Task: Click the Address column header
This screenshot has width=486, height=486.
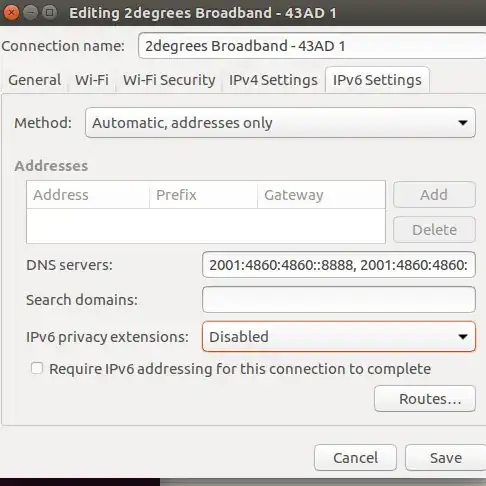Action: point(88,195)
